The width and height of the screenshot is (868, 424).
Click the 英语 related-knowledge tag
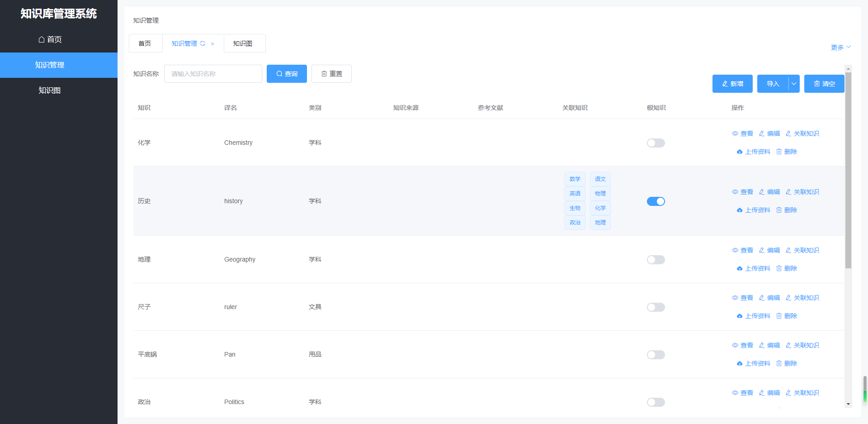575,194
